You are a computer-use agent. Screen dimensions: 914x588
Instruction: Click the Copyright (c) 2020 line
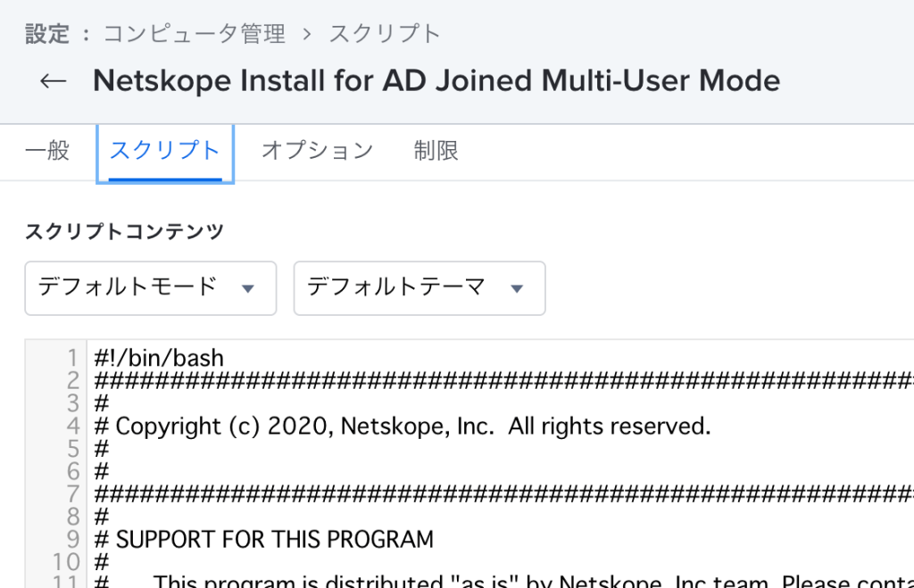click(403, 426)
